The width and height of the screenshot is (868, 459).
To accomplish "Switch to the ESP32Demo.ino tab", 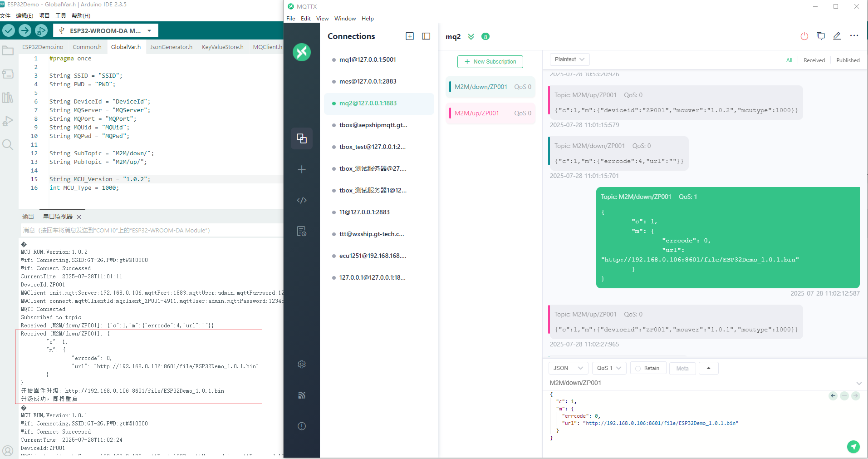I will coord(43,47).
